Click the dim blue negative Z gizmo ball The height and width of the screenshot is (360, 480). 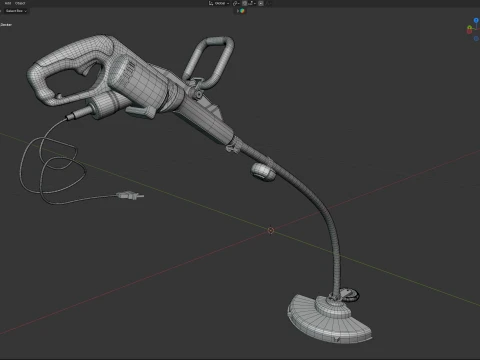coord(476,39)
